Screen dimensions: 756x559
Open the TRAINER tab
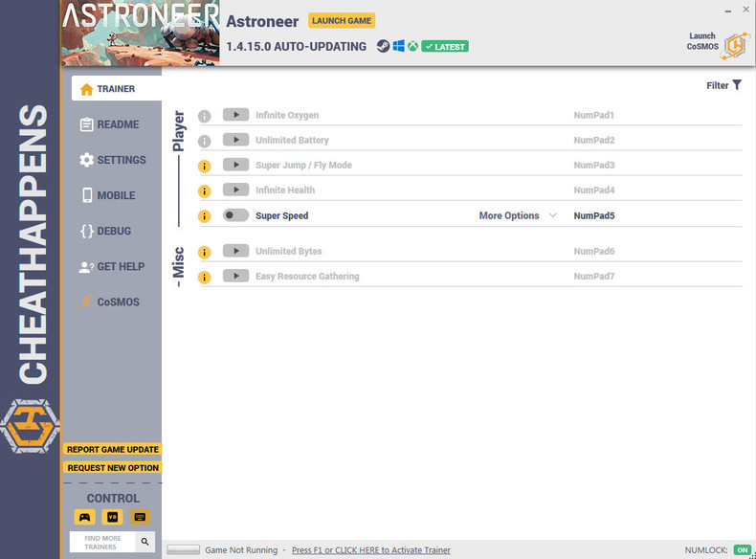tap(116, 89)
